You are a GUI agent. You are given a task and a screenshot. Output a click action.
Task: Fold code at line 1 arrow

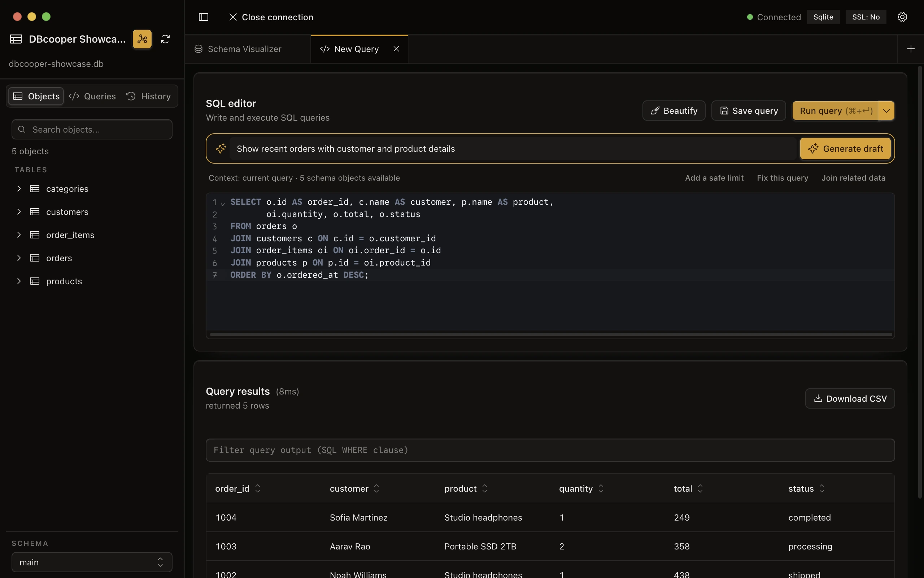coord(223,204)
